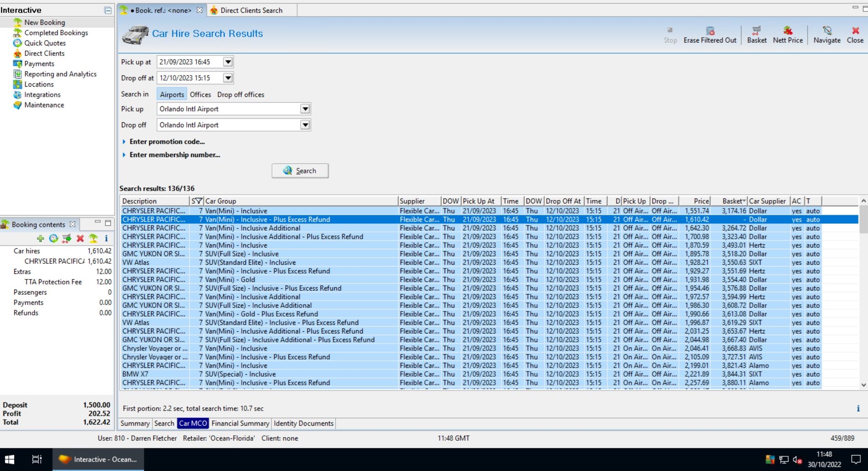Open the Windows notification center
The width and height of the screenshot is (868, 471).
pyautogui.click(x=855, y=459)
